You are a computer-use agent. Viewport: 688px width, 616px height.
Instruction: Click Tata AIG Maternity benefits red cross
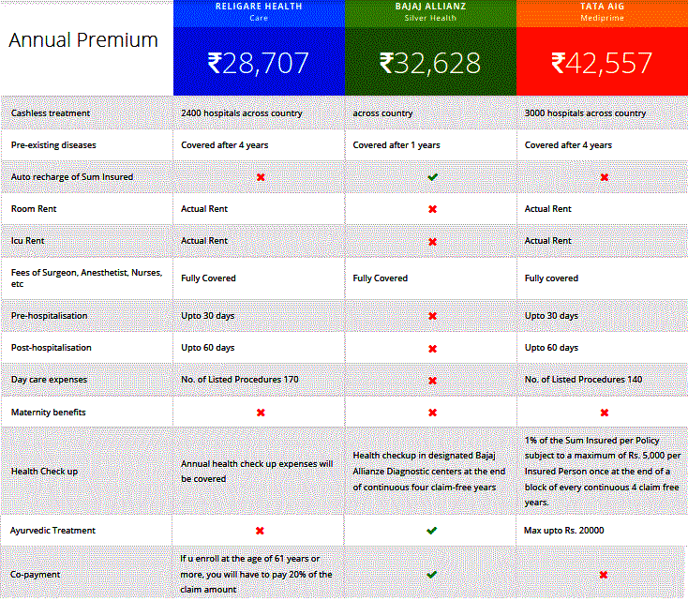[605, 413]
